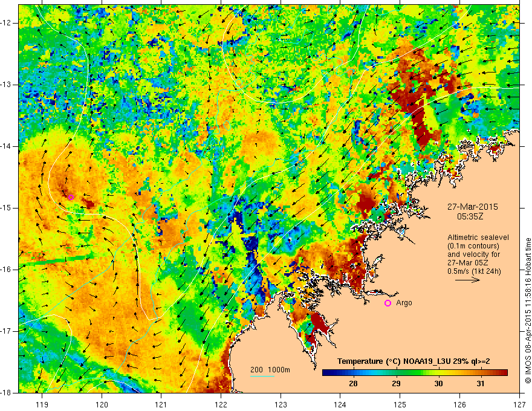Click the magenta circle beside the Argo legend label

click(388, 303)
